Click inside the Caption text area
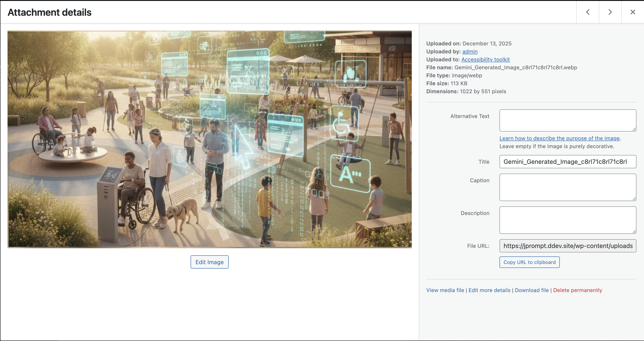The width and height of the screenshot is (644, 341). [x=568, y=187]
